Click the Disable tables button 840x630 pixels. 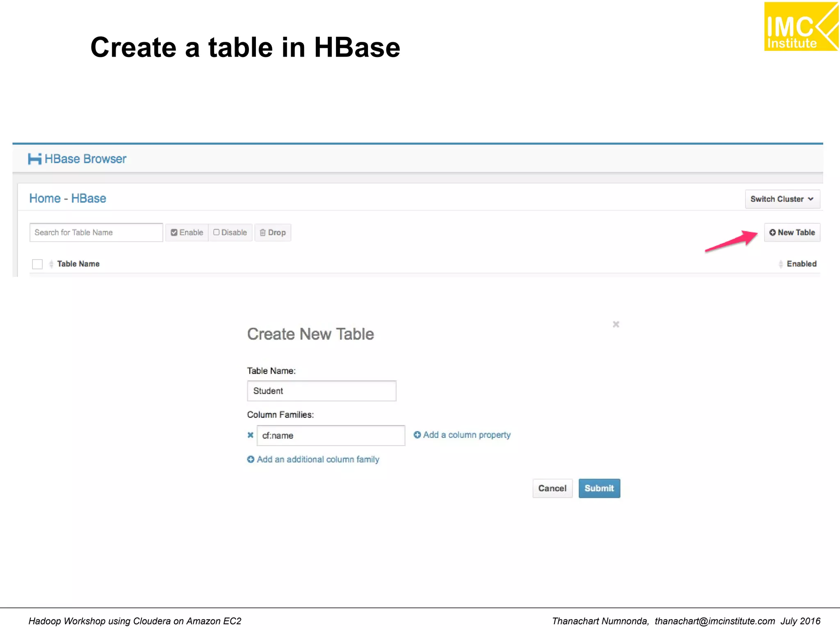pos(230,233)
